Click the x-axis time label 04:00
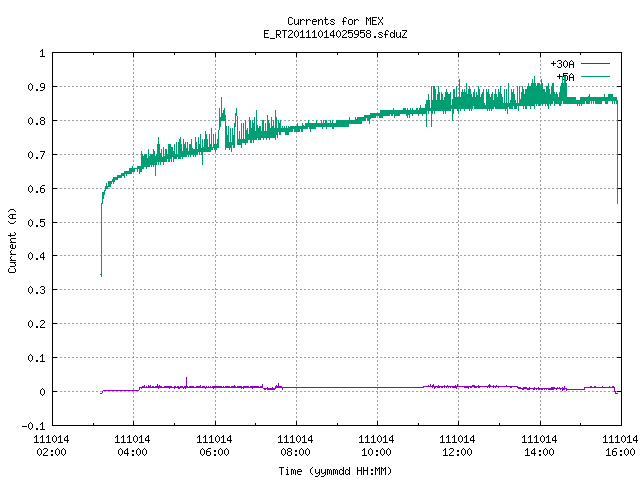The image size is (640, 480). click(x=132, y=452)
